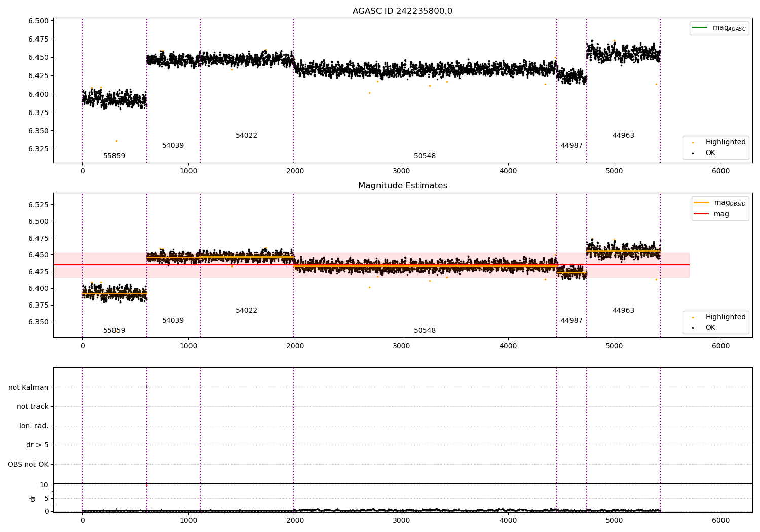The width and height of the screenshot is (760, 532).
Task: Click label 54039 in Magnitude Estimates plot
Action: tap(173, 321)
